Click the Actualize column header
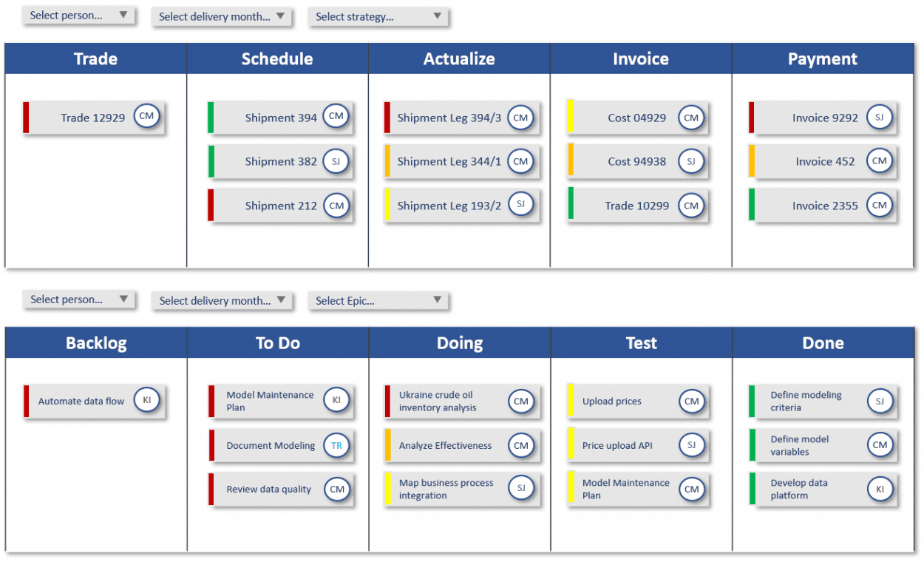This screenshot has height=562, width=924. pyautogui.click(x=459, y=58)
